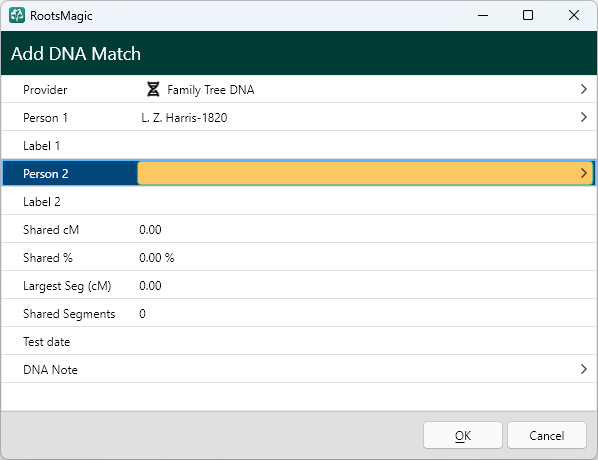
Task: Maximize the RootsMagic window
Action: 528,15
